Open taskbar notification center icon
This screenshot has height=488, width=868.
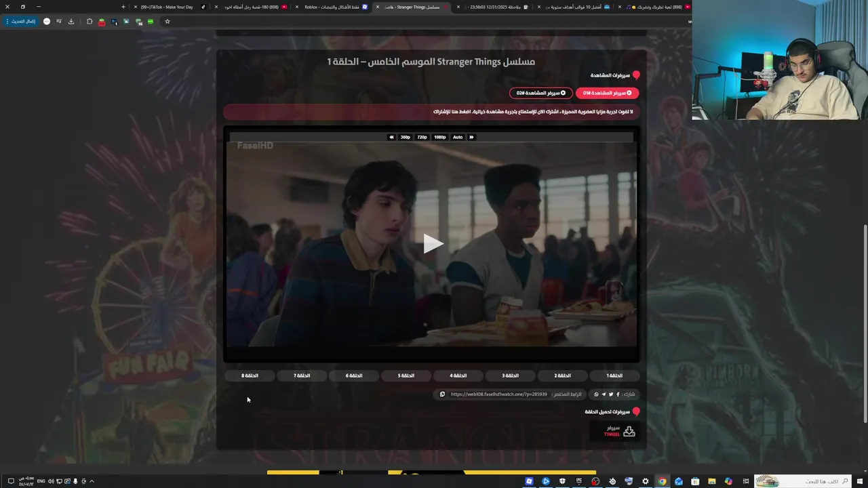(11, 481)
